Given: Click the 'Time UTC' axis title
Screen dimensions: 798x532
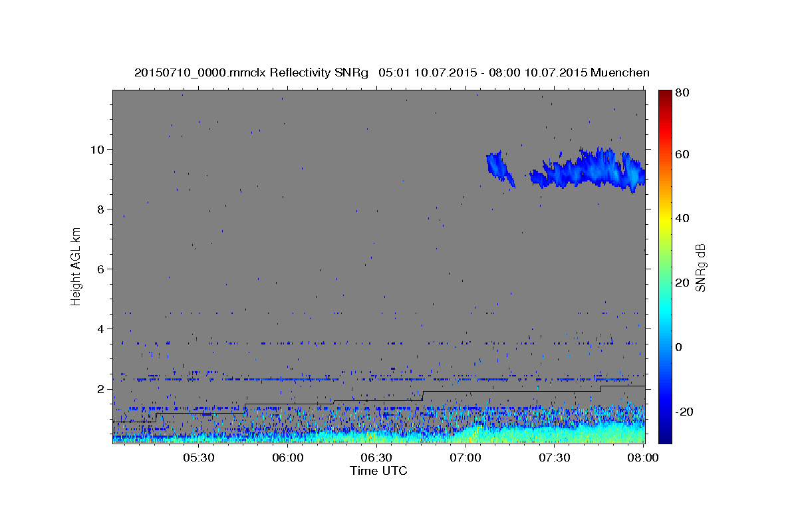Looking at the screenshot, I should [x=378, y=471].
